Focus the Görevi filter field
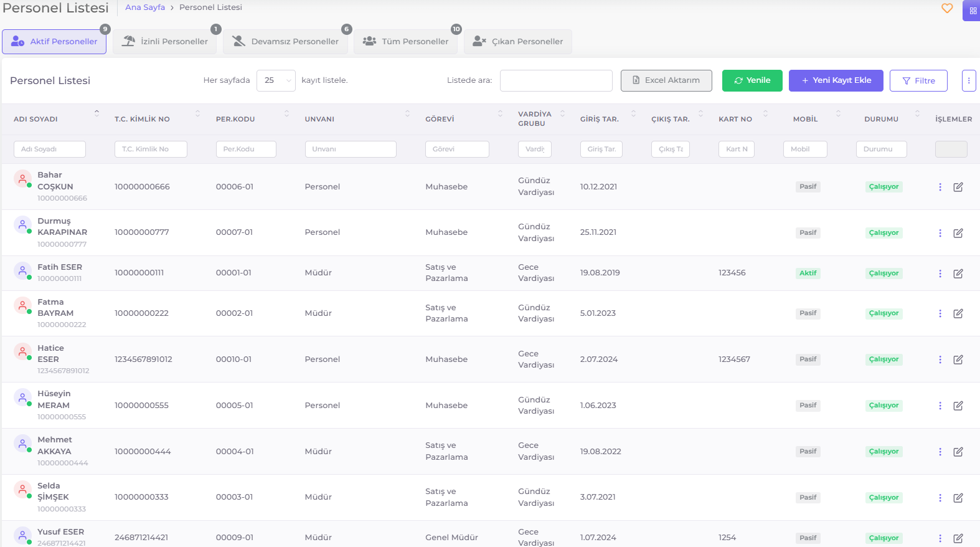The width and height of the screenshot is (980, 547). coord(457,149)
